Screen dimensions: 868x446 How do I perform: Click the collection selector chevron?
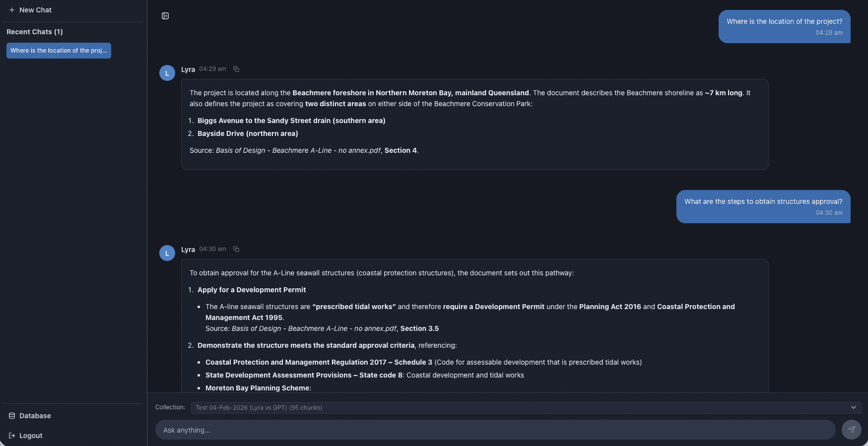(854, 407)
